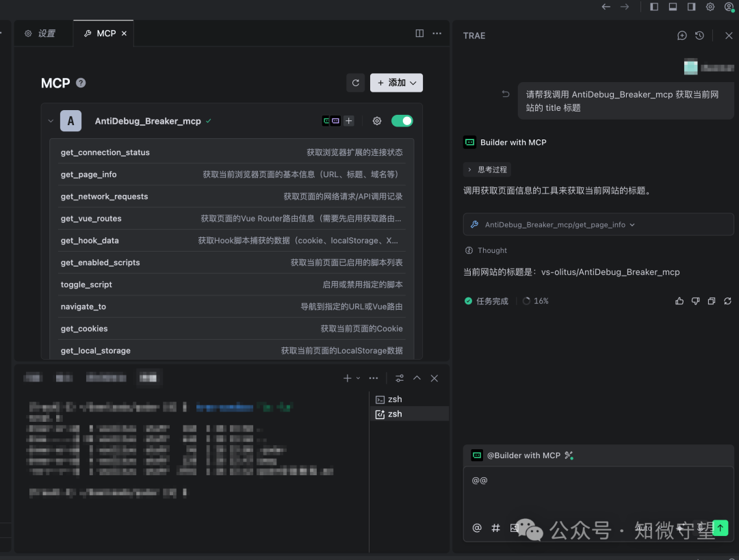Click the agent icons next to AntiDebug_Breaker_mcp

[x=331, y=121]
